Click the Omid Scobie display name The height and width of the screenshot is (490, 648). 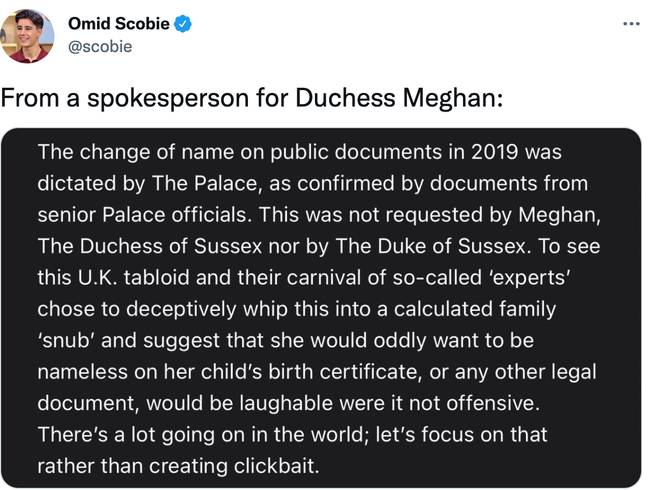point(119,24)
